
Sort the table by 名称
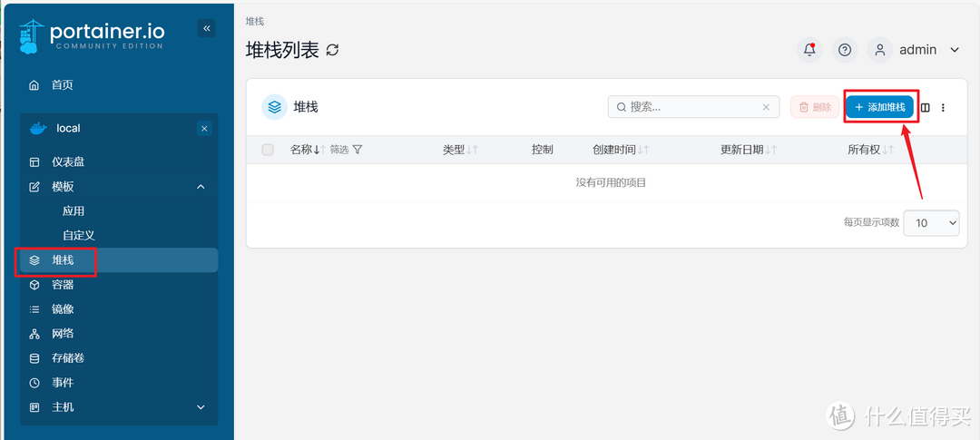[309, 150]
